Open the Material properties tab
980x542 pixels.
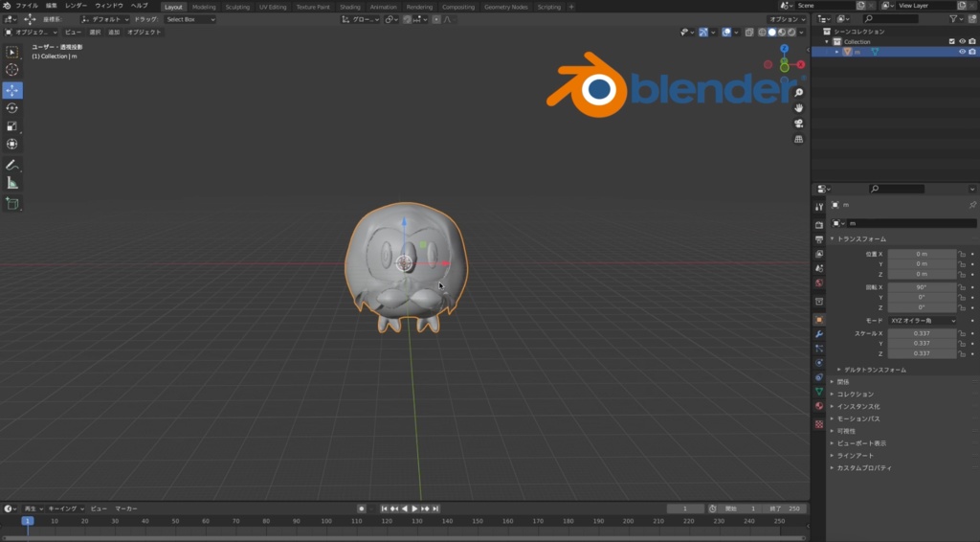(x=819, y=406)
